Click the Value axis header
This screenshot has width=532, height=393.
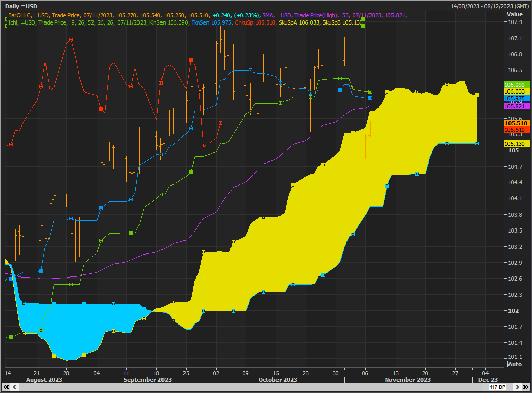point(514,14)
